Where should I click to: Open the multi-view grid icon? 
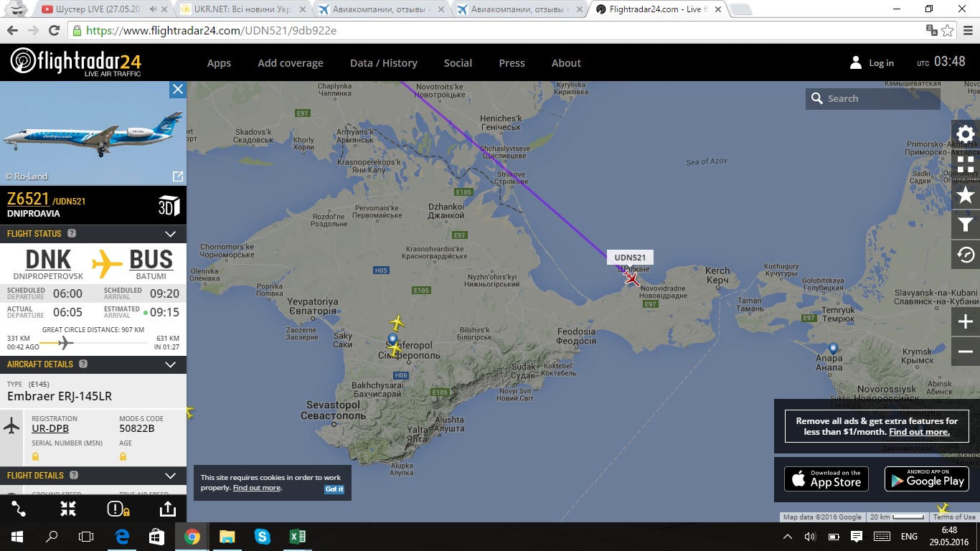(x=966, y=164)
